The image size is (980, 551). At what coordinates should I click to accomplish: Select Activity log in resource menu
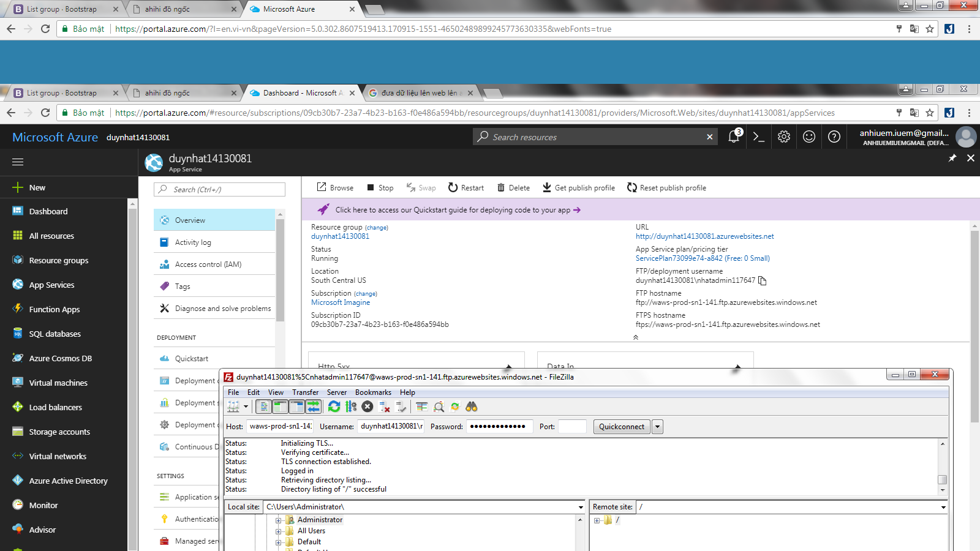pyautogui.click(x=214, y=242)
